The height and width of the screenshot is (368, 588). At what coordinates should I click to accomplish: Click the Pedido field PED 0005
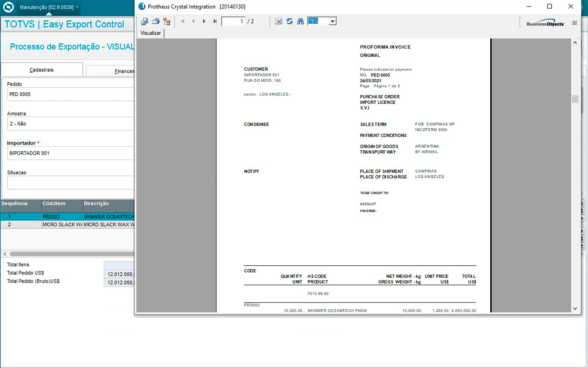69,94
